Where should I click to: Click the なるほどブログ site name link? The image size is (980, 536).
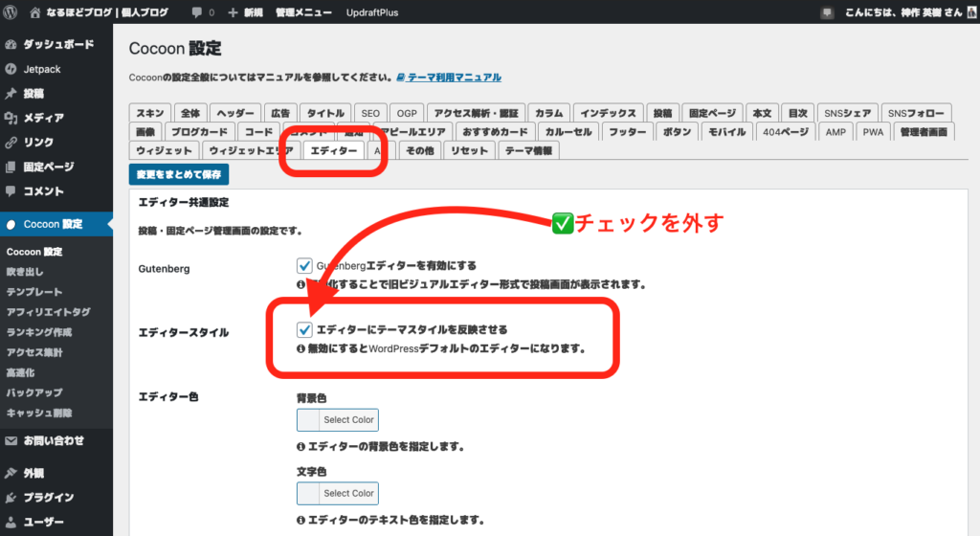coord(107,12)
